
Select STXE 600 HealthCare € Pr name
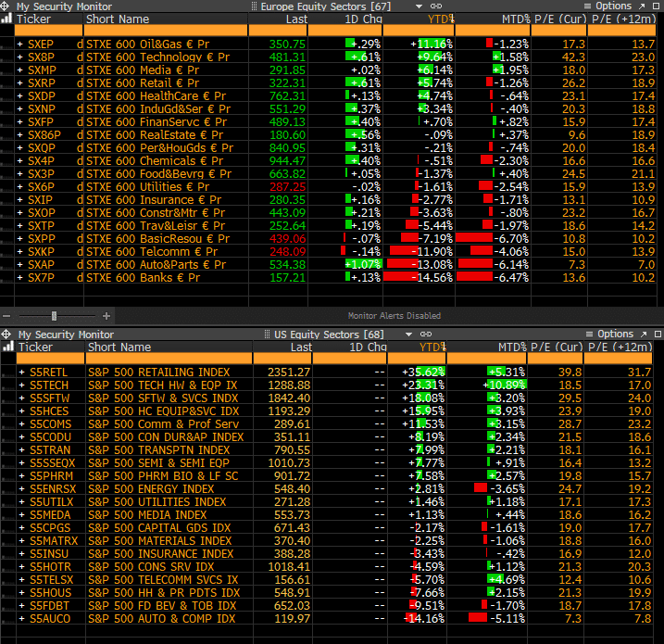point(156,95)
